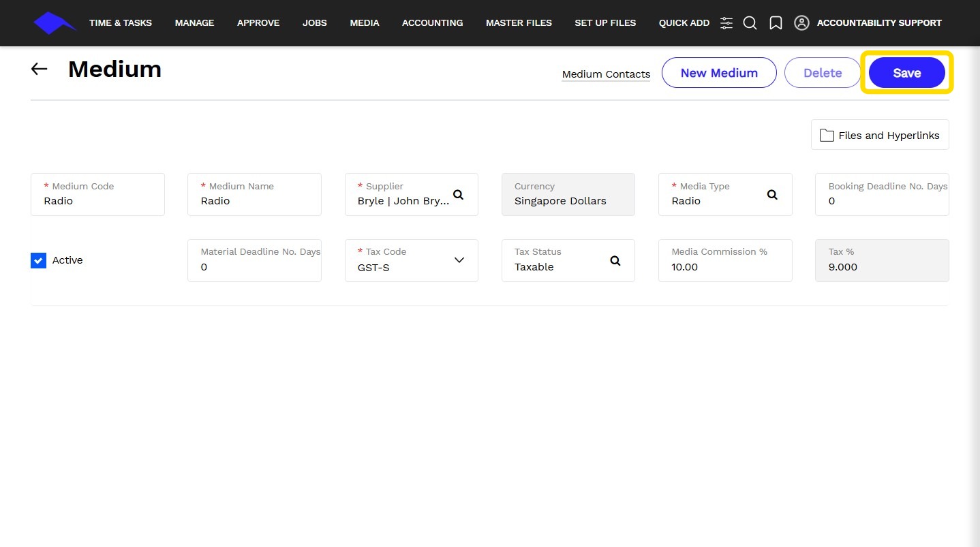Click the Supplier field text
This screenshot has height=547, width=980.
click(x=403, y=201)
